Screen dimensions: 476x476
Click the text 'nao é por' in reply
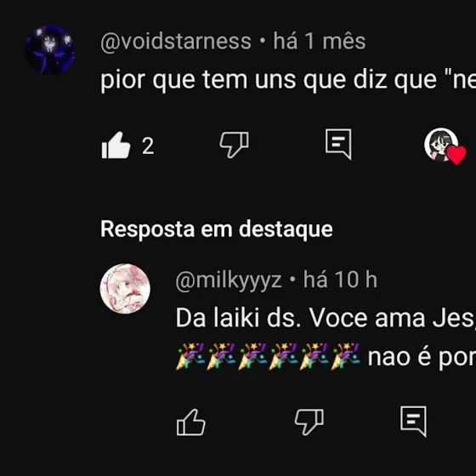click(422, 358)
